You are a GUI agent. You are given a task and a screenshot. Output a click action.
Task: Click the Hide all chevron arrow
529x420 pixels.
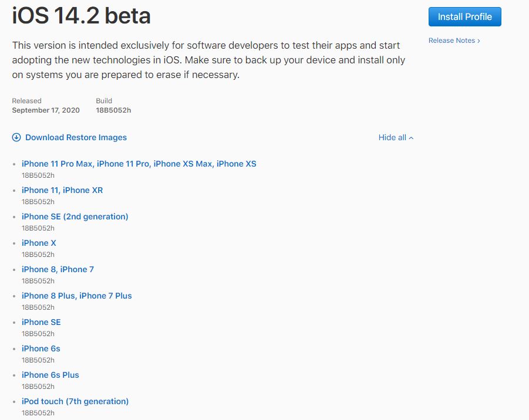coord(411,138)
